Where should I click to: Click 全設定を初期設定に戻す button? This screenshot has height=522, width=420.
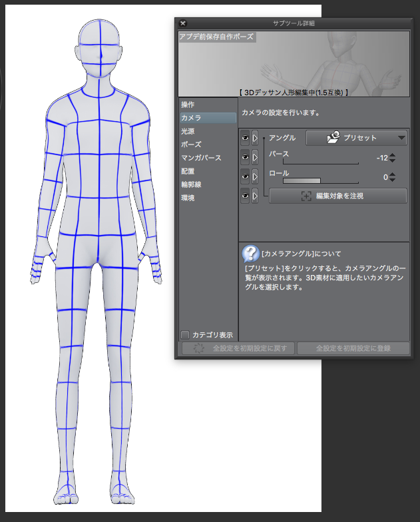tap(238, 348)
